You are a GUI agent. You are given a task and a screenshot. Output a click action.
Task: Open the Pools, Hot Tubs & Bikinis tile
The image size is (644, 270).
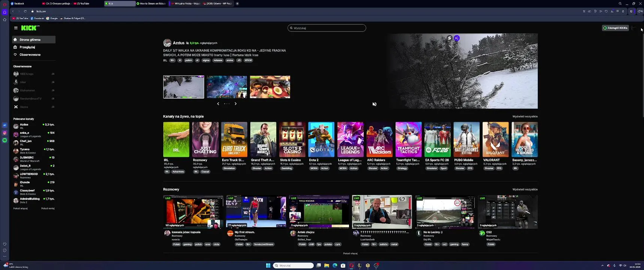(525, 139)
